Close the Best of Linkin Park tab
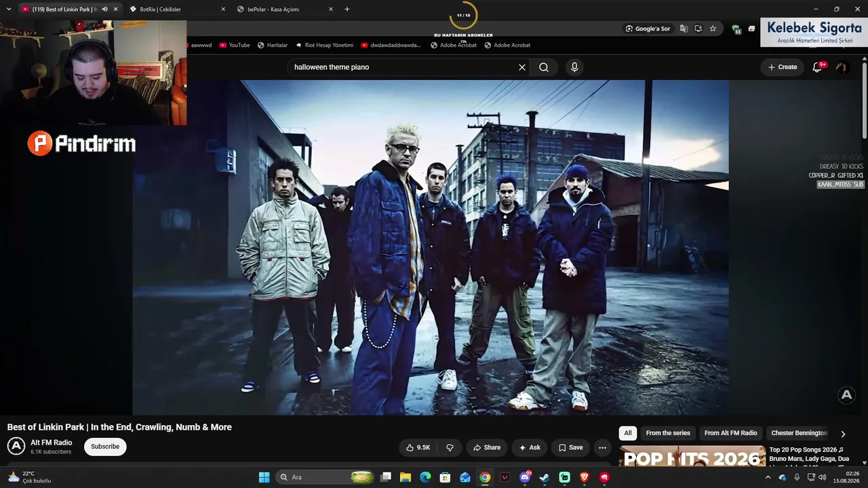This screenshot has width=868, height=488. (x=115, y=9)
